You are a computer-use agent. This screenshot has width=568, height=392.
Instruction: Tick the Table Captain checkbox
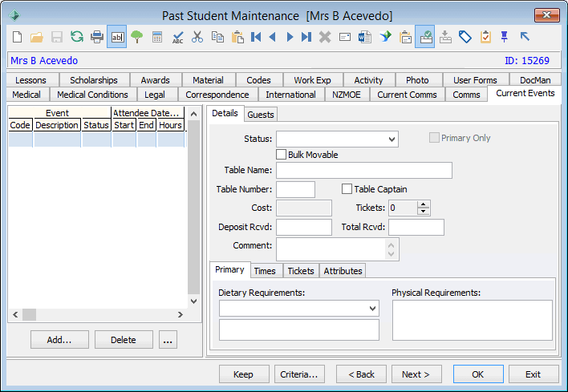[x=347, y=189]
